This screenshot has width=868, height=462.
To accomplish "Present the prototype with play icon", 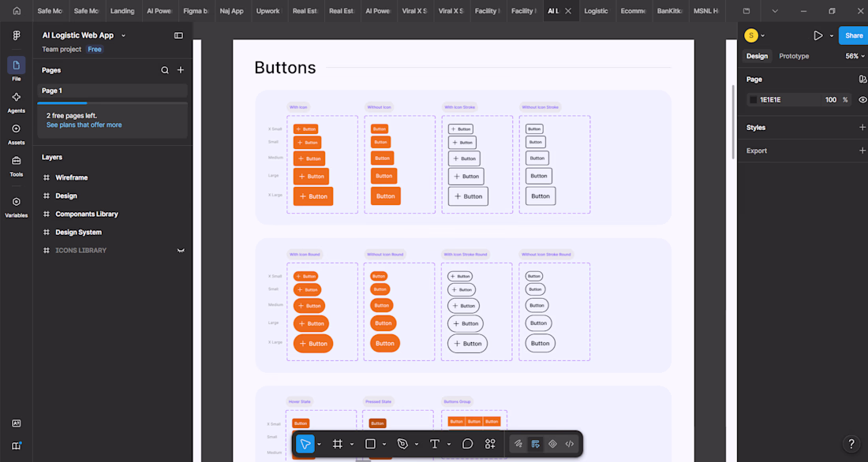I will pos(817,35).
